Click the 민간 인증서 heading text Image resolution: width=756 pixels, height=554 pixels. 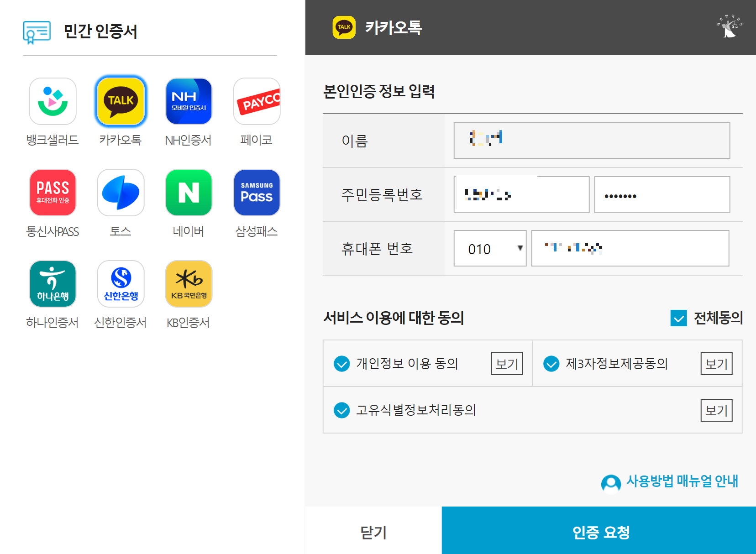pos(100,31)
